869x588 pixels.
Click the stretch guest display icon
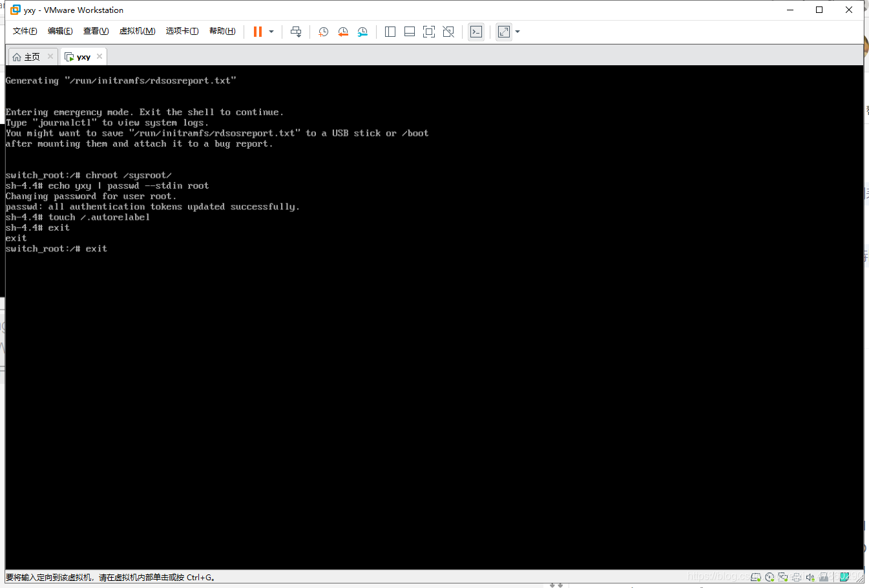coord(504,32)
